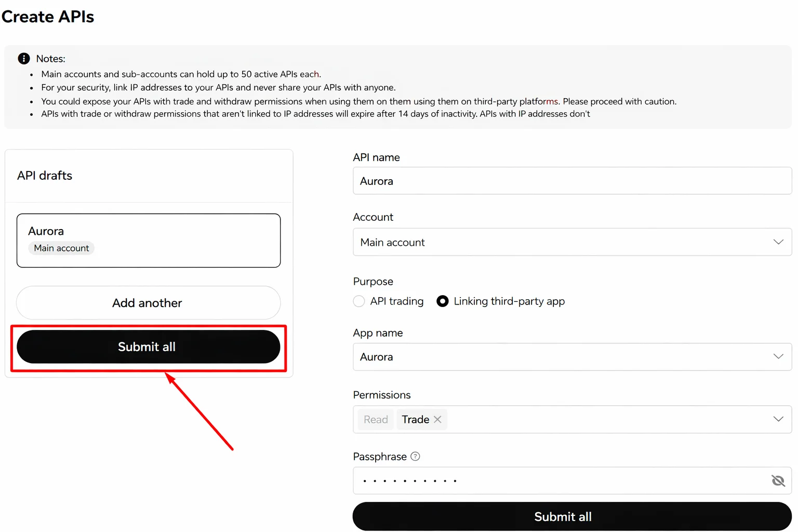Select the API trading purpose
798x532 pixels.
click(359, 301)
